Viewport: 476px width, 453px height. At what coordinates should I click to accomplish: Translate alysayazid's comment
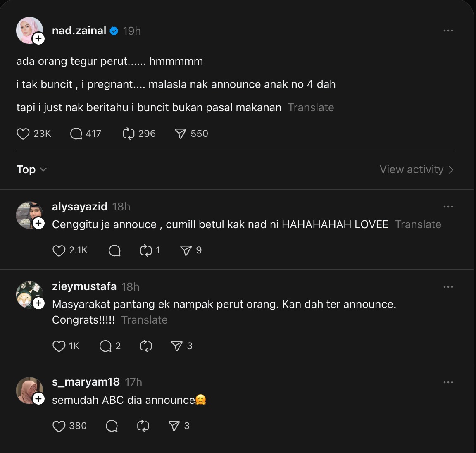pos(418,224)
